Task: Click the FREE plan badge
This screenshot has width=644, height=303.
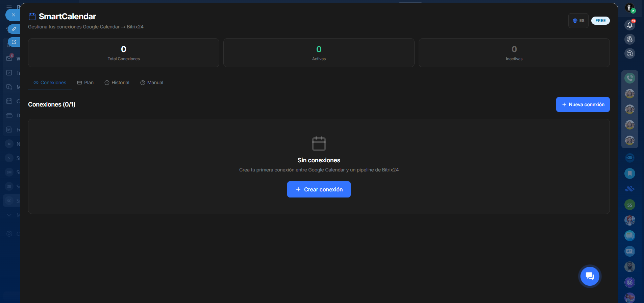Action: click(x=600, y=21)
